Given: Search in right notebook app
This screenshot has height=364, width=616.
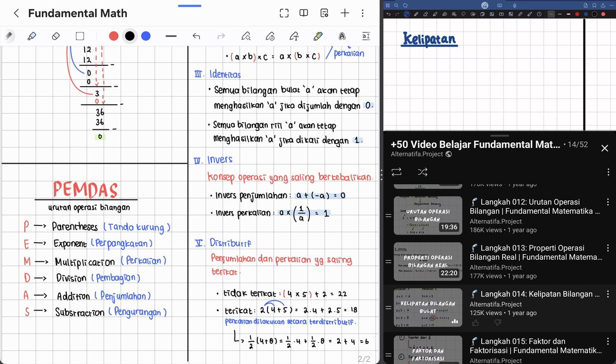Looking at the screenshot, I should (x=396, y=5).
